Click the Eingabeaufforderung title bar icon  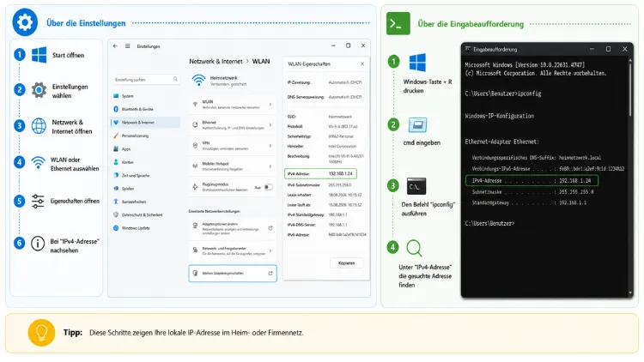pyautogui.click(x=468, y=49)
